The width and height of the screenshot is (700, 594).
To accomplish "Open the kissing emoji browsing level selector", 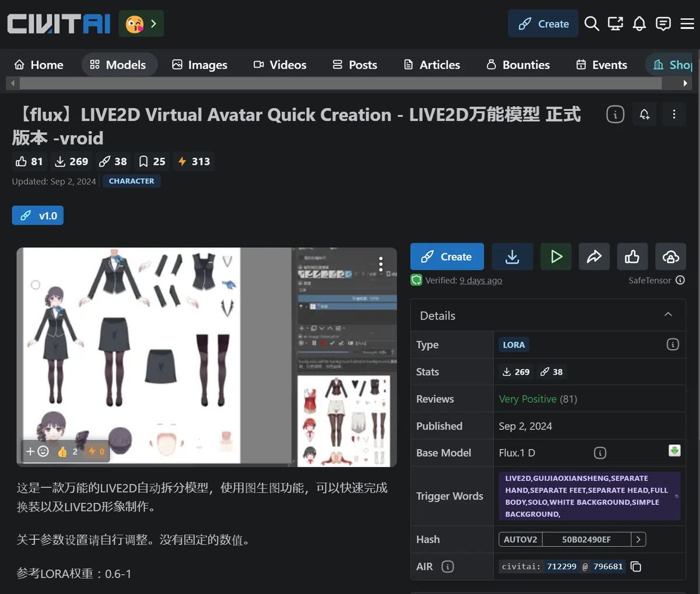I will point(141,24).
